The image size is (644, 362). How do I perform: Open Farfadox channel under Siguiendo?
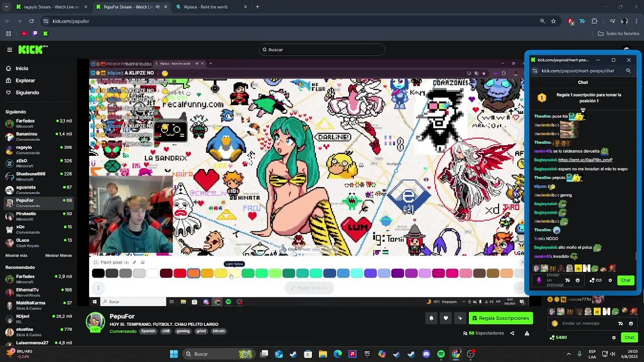click(38, 123)
